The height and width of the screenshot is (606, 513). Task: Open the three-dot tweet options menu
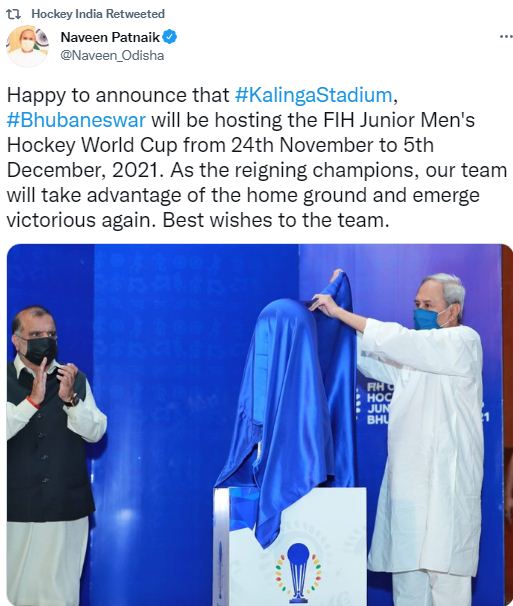[x=506, y=37]
